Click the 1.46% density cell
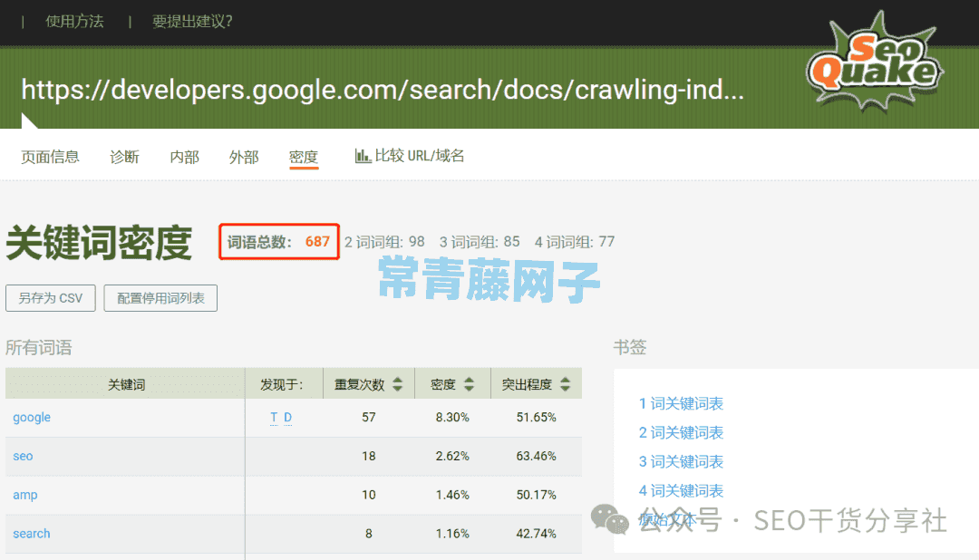Viewport: 979px width, 560px height. [452, 495]
